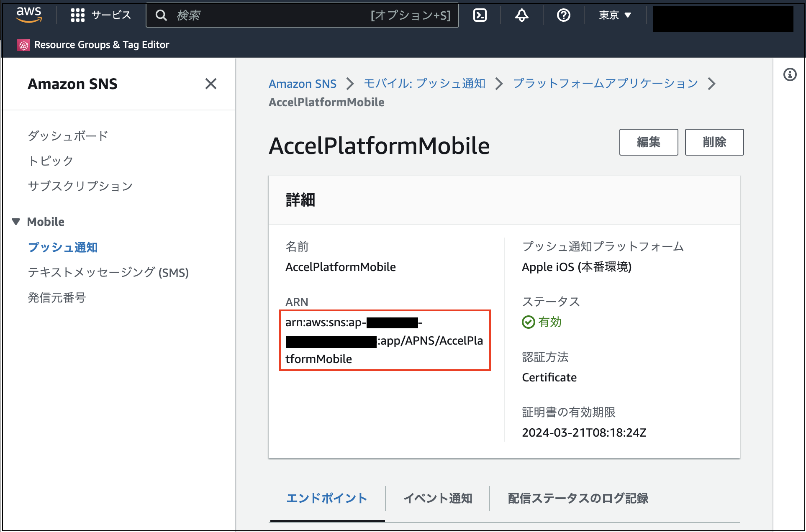Open the Amazon SNS breadcrumb link
Viewport: 806px width, 532px height.
click(302, 84)
